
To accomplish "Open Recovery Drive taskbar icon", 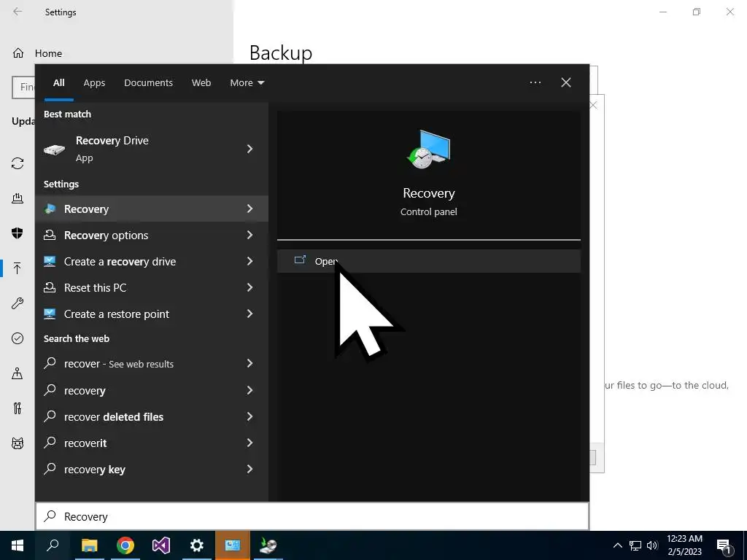I will pyautogui.click(x=268, y=545).
